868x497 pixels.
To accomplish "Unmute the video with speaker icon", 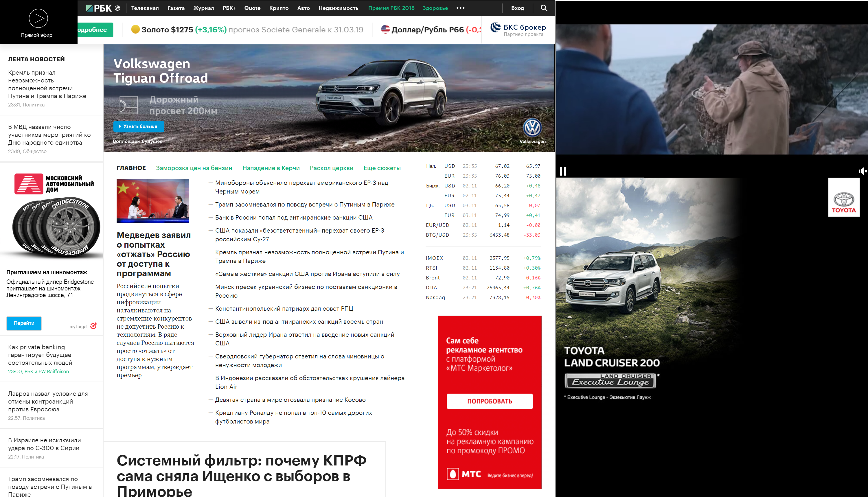I will tap(862, 171).
